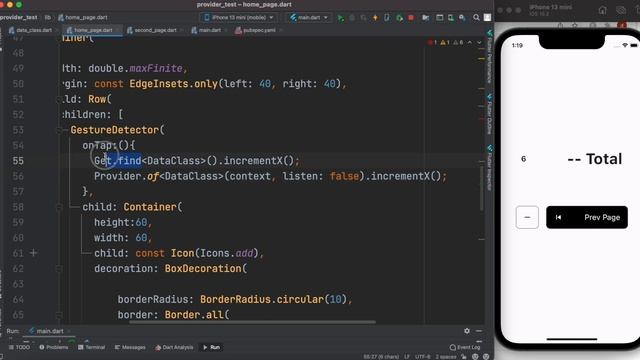Toggle fold marker on line 62

pyautogui.click(x=59, y=269)
